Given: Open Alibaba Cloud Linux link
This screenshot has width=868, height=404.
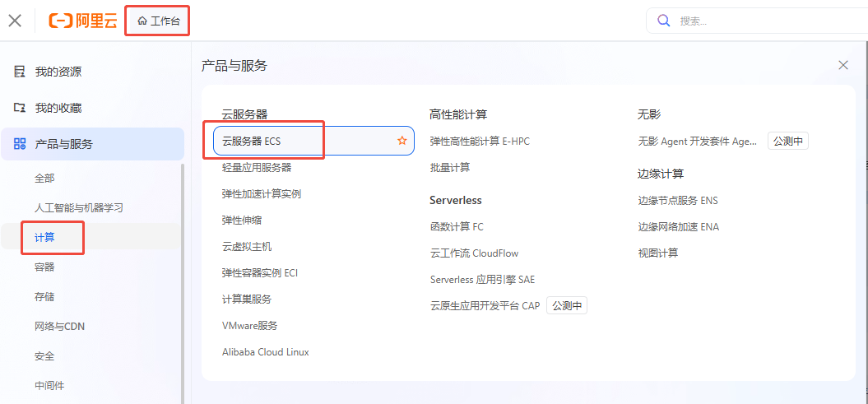Looking at the screenshot, I should point(266,352).
